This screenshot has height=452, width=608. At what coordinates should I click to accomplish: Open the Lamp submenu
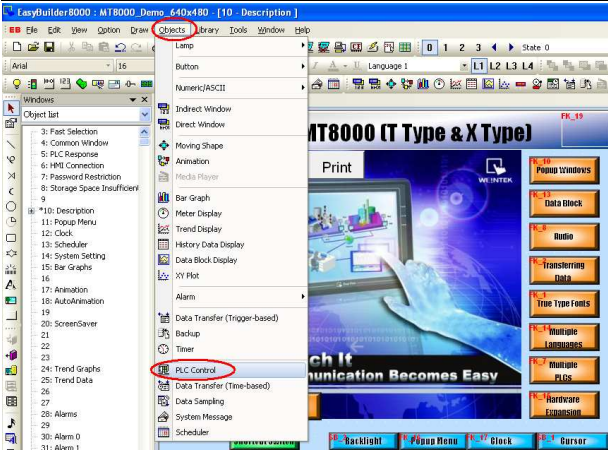pyautogui.click(x=231, y=45)
